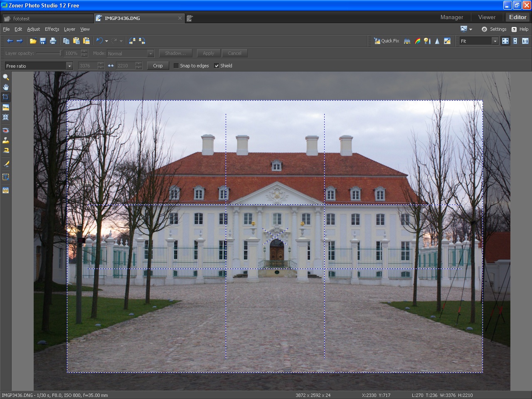
Task: Switch to the fototest tab
Action: pos(22,18)
